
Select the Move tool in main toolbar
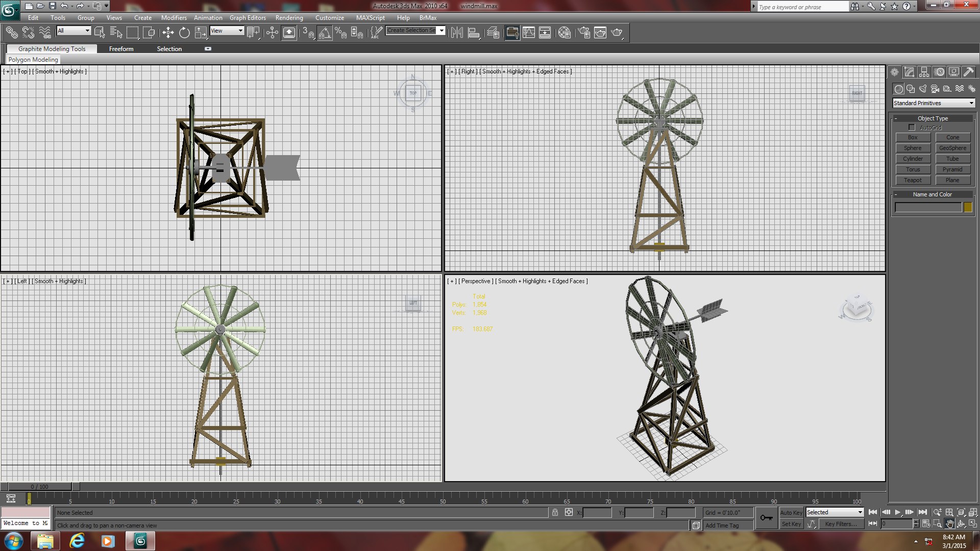pos(168,33)
